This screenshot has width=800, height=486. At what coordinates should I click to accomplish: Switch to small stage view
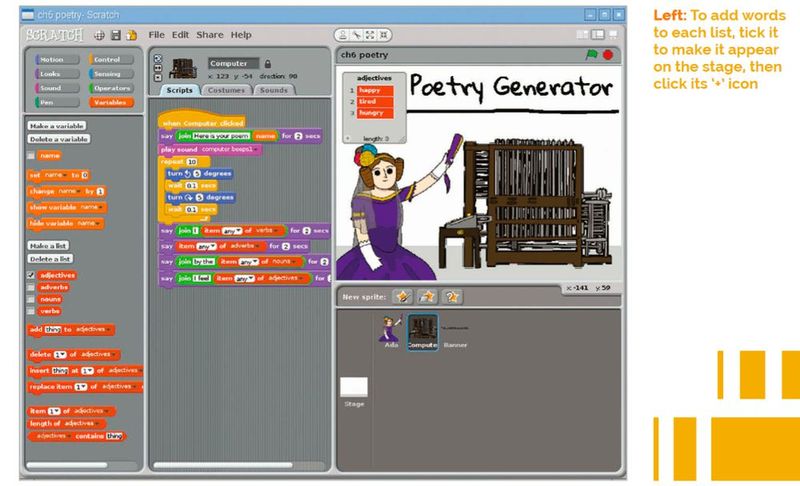(582, 35)
